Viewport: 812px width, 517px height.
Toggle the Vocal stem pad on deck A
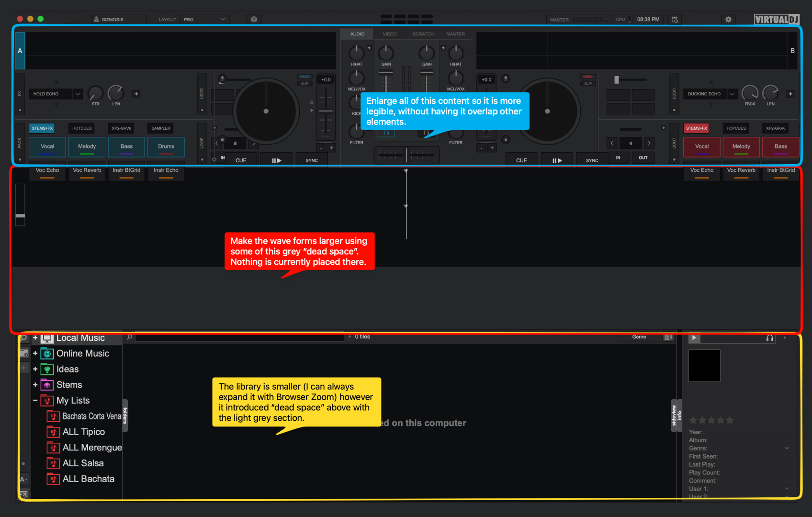click(47, 147)
